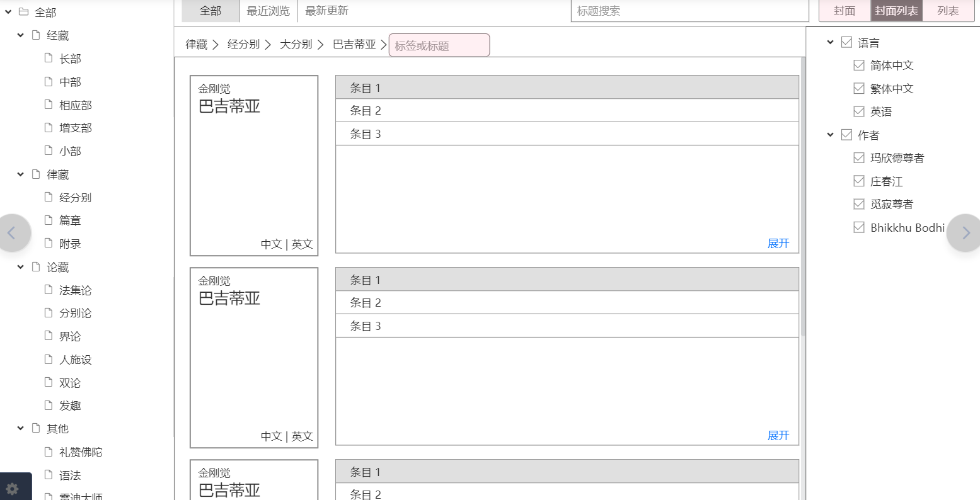The width and height of the screenshot is (980, 500).
Task: Switch to the 最新更新 tab
Action: pos(326,11)
